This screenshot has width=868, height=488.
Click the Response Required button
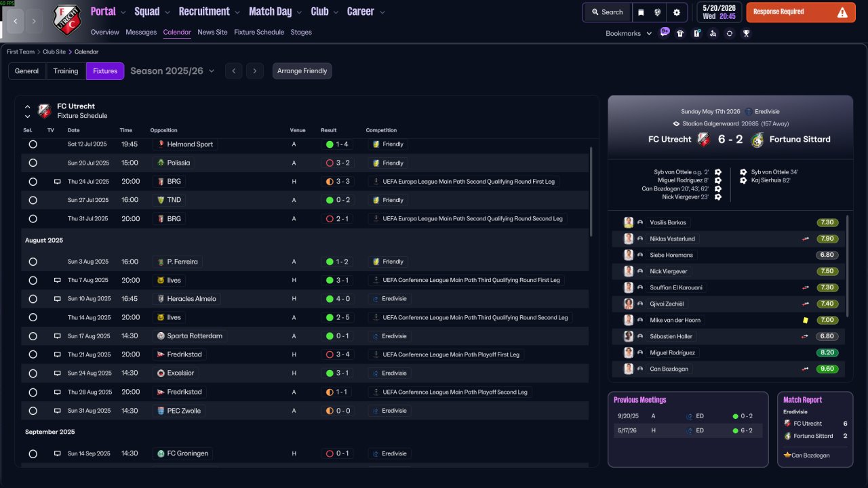801,12
